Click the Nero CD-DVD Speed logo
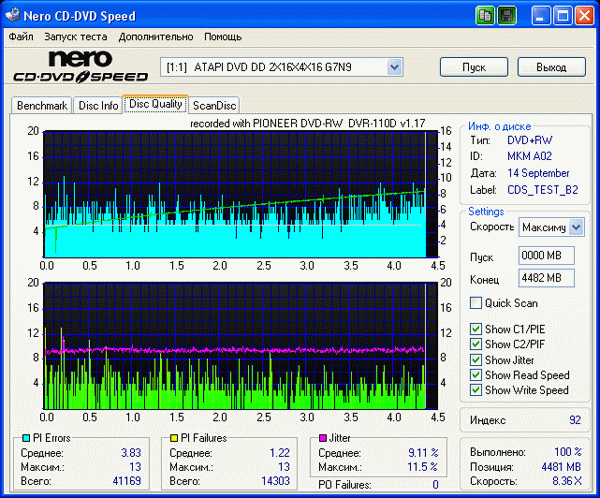This screenshot has width=600, height=498. tap(80, 67)
